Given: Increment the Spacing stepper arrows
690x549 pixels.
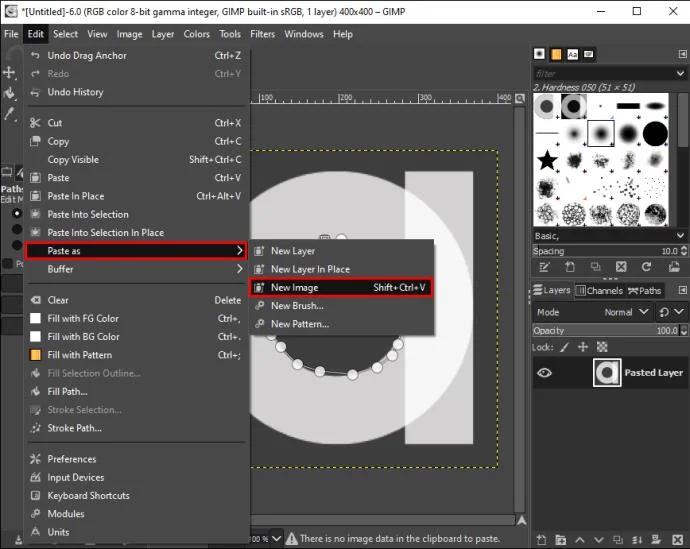Looking at the screenshot, I should click(683, 248).
